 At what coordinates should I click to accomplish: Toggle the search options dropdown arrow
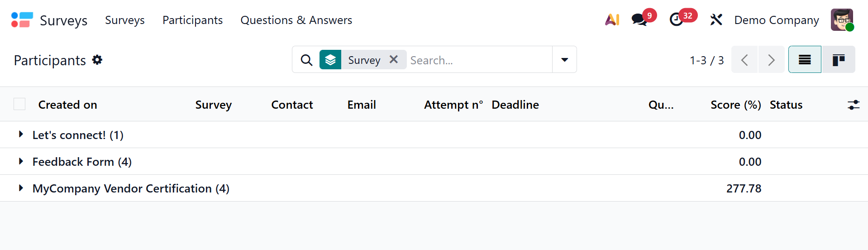point(564,59)
